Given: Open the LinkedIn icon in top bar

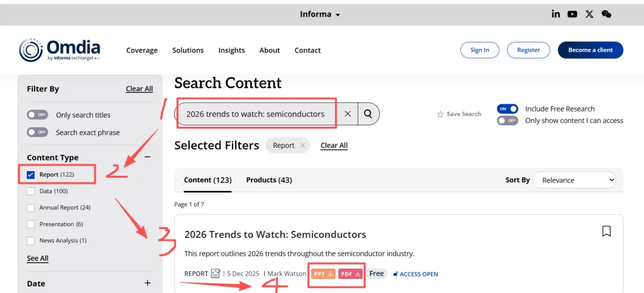Looking at the screenshot, I should coord(556,14).
